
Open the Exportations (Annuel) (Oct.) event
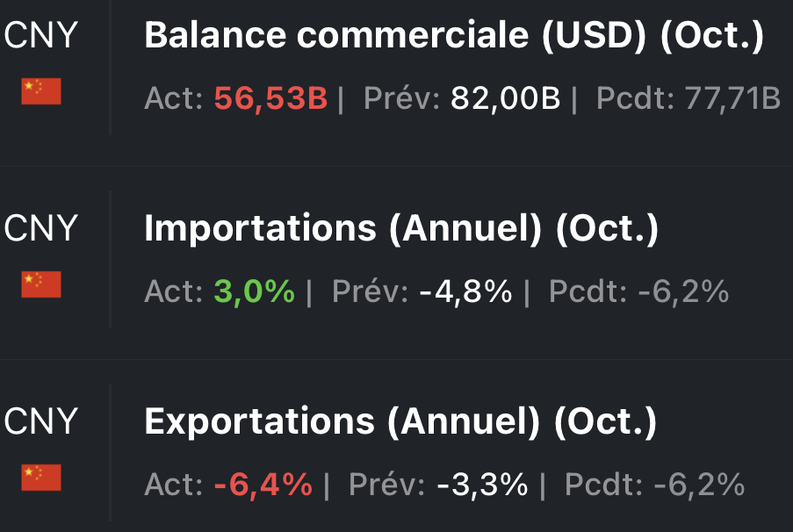pyautogui.click(x=400, y=422)
